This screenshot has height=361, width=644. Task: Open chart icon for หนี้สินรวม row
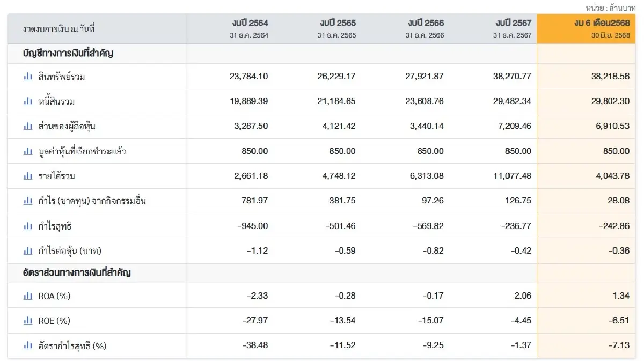click(28, 101)
